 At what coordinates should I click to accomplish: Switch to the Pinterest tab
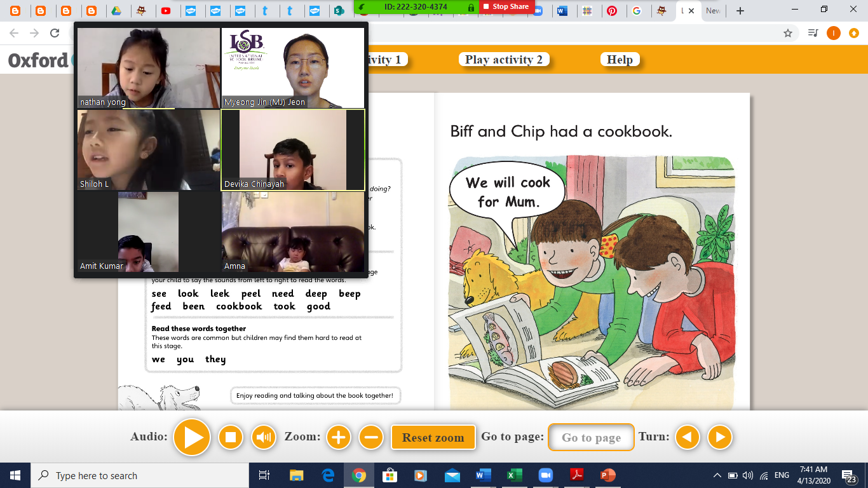click(x=612, y=11)
